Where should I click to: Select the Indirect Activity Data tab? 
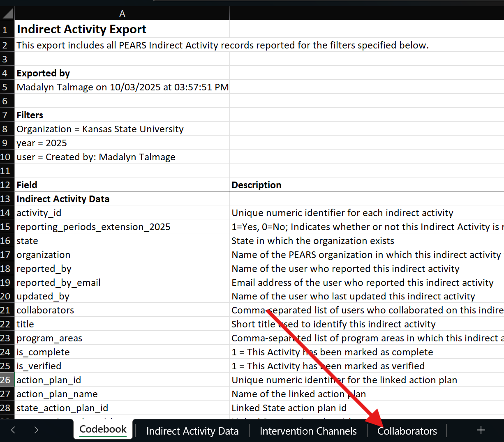click(x=192, y=431)
